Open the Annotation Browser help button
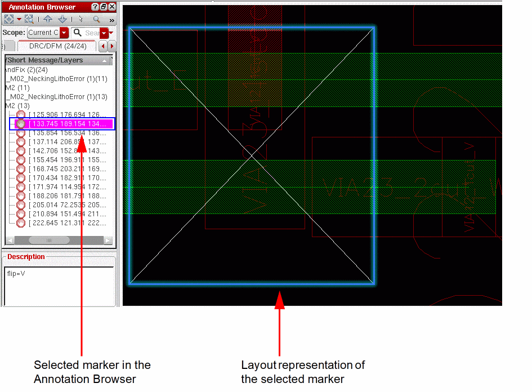 (x=95, y=7)
